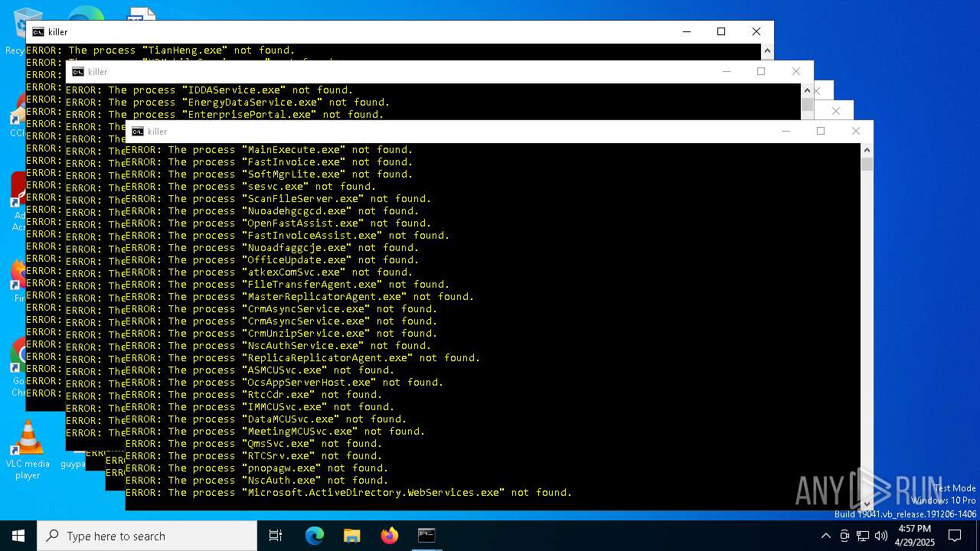Close the second killer window
The image size is (980, 551).
tap(796, 71)
